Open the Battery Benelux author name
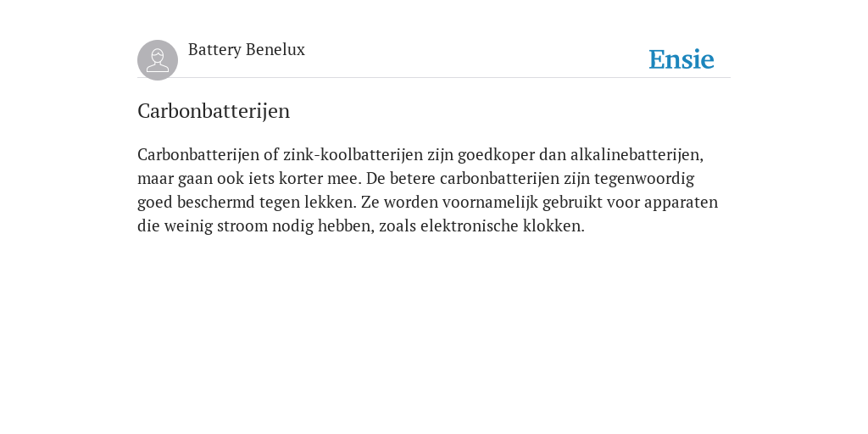The height and width of the screenshot is (434, 868). 247,50
